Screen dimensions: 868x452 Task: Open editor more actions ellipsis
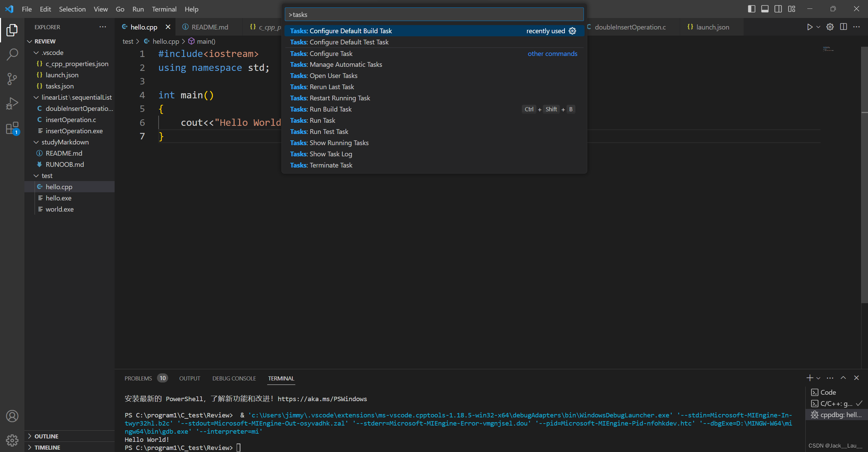point(856,27)
